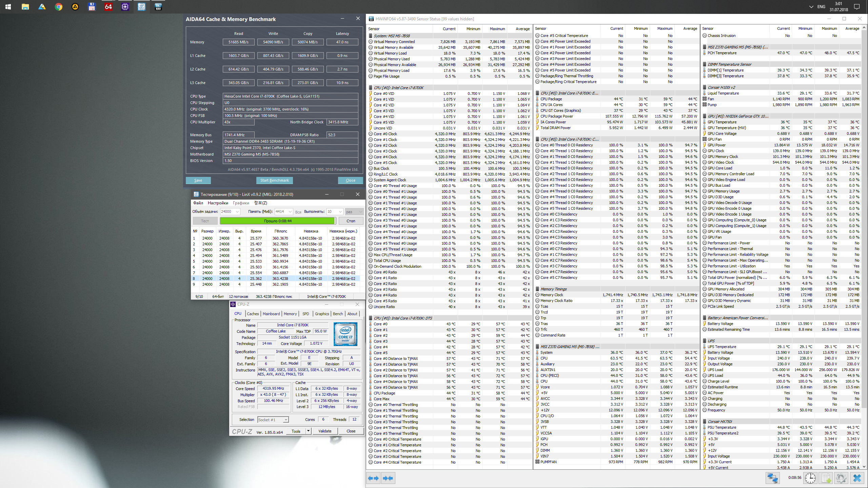Open the LinX memory amount dropdown
Image resolution: width=868 pixels, height=488 pixels.
[x=290, y=211]
